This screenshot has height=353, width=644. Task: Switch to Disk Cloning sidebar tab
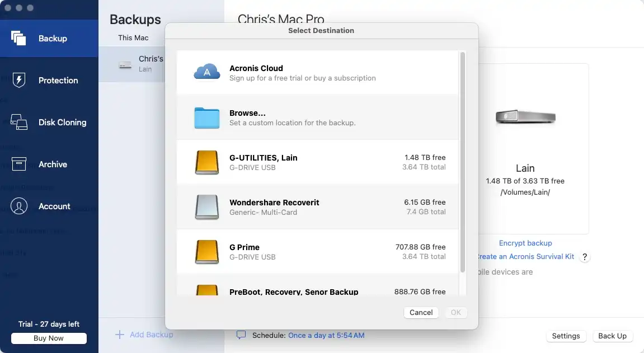[49, 123]
